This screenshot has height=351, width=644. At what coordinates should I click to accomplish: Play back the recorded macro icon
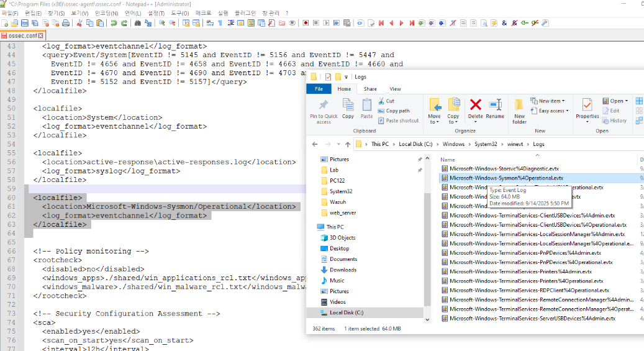[x=326, y=23]
